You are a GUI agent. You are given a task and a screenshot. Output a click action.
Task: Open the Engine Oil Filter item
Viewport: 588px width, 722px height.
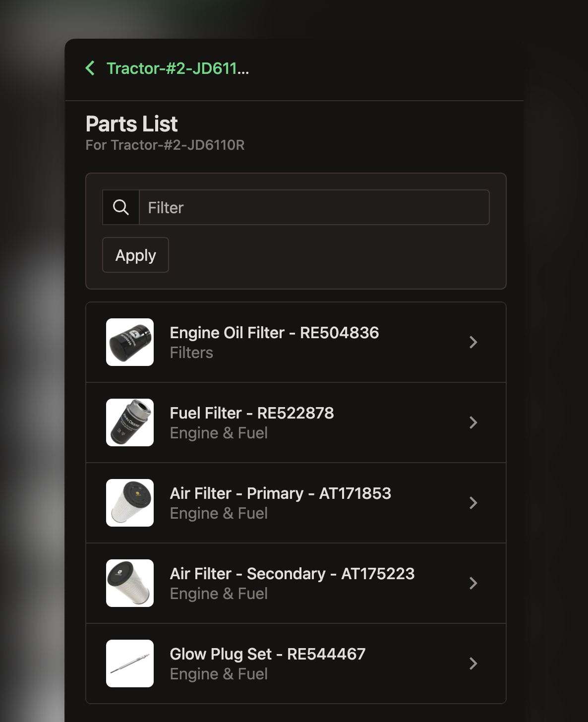tap(295, 342)
